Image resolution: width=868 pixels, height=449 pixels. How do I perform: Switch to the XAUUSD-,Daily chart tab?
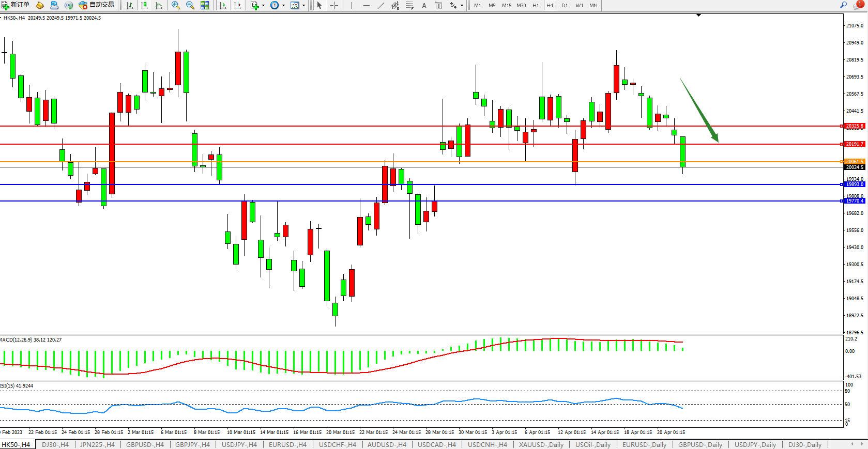(x=541, y=444)
